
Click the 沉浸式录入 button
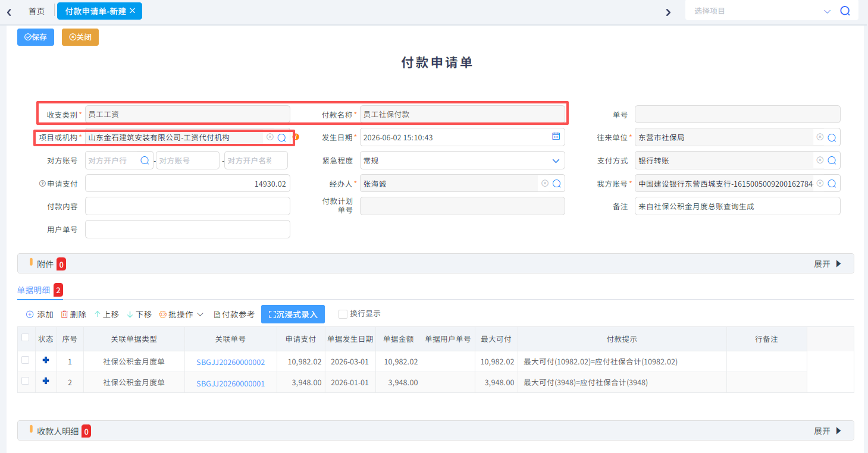point(293,314)
